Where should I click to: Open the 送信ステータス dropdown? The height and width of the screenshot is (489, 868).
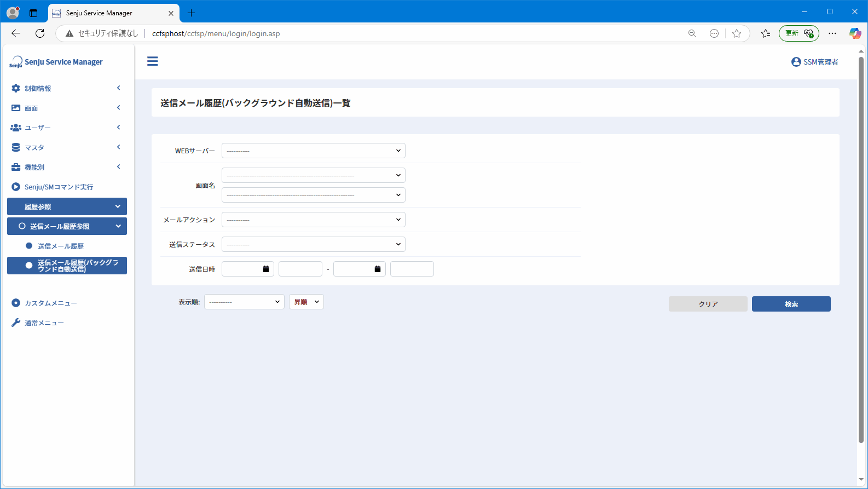314,244
